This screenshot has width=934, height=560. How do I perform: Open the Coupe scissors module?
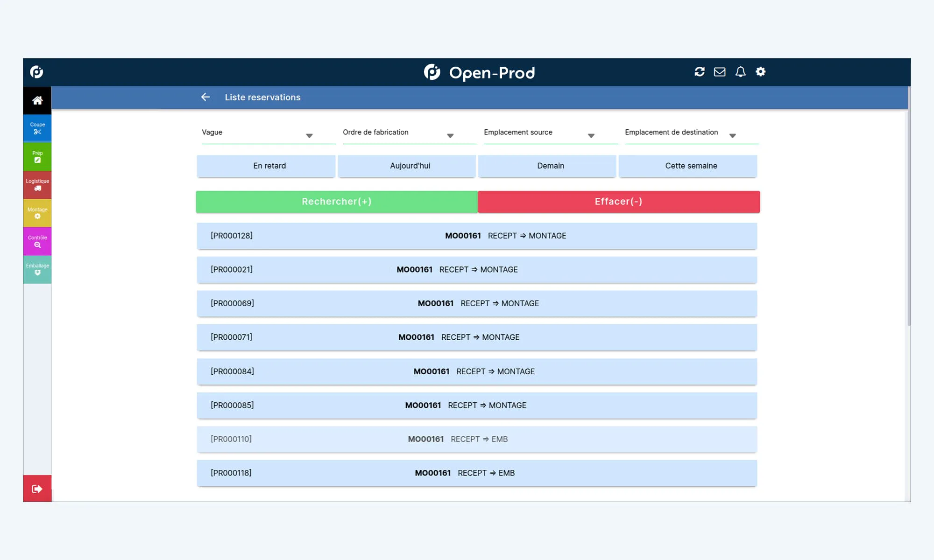pyautogui.click(x=37, y=128)
